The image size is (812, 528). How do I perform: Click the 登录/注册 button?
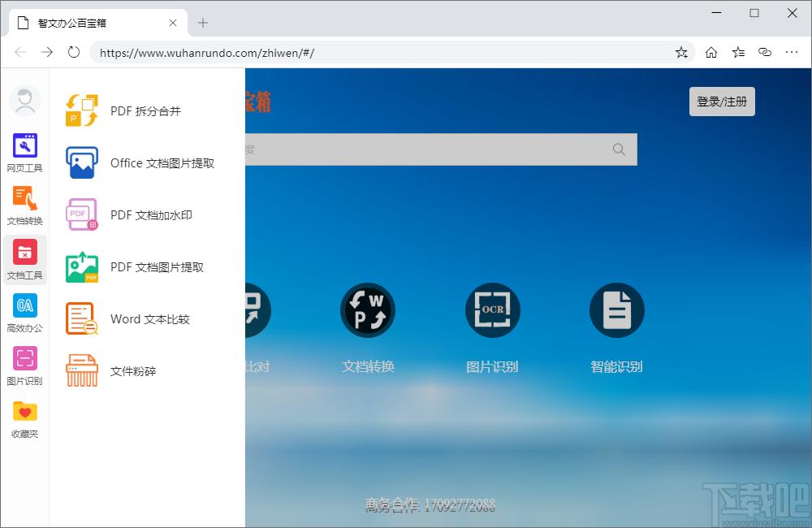722,102
